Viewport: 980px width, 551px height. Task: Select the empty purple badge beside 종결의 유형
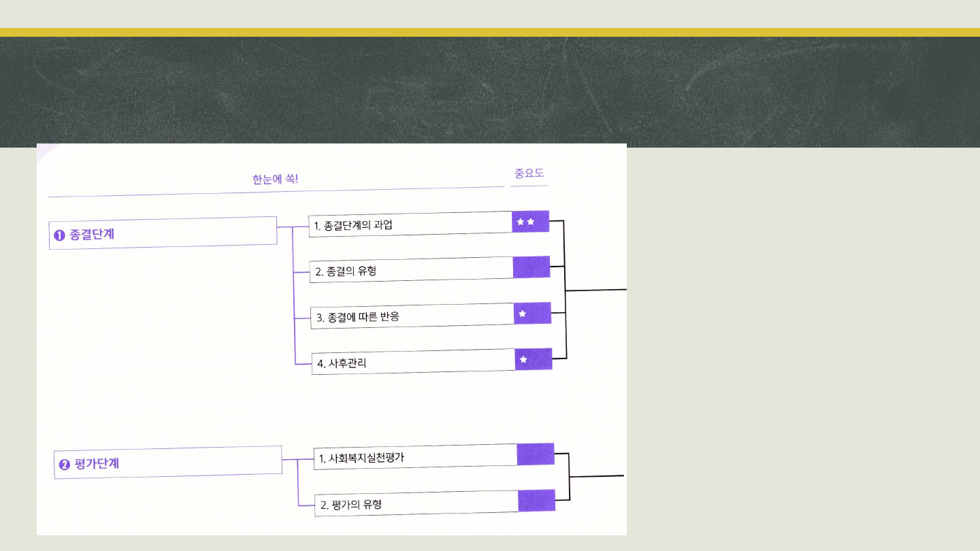531,267
